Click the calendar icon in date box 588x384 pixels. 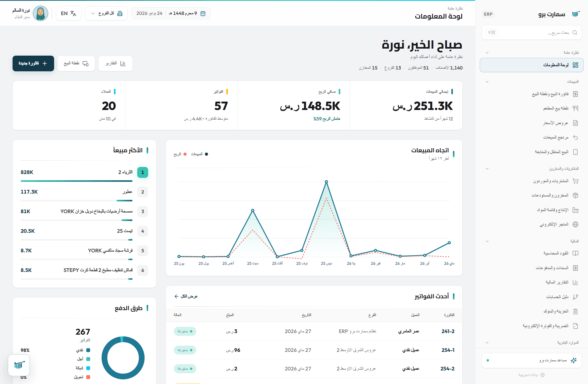[x=203, y=14]
